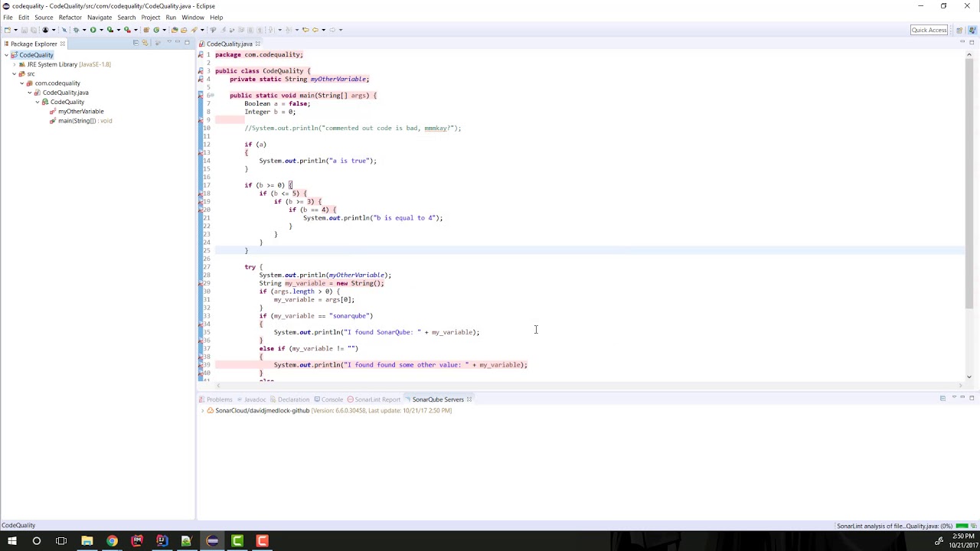The image size is (980, 551).
Task: Open the Navigate menu
Action: [100, 17]
